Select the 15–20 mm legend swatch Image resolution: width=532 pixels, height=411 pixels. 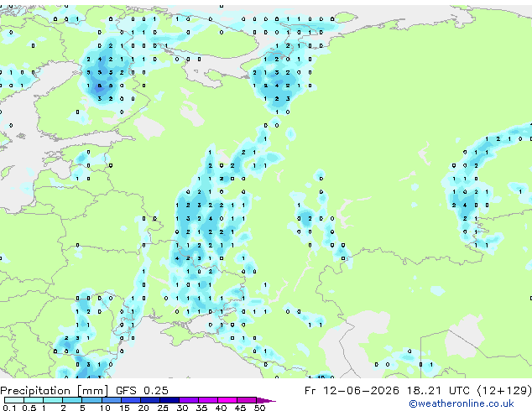click(130, 400)
